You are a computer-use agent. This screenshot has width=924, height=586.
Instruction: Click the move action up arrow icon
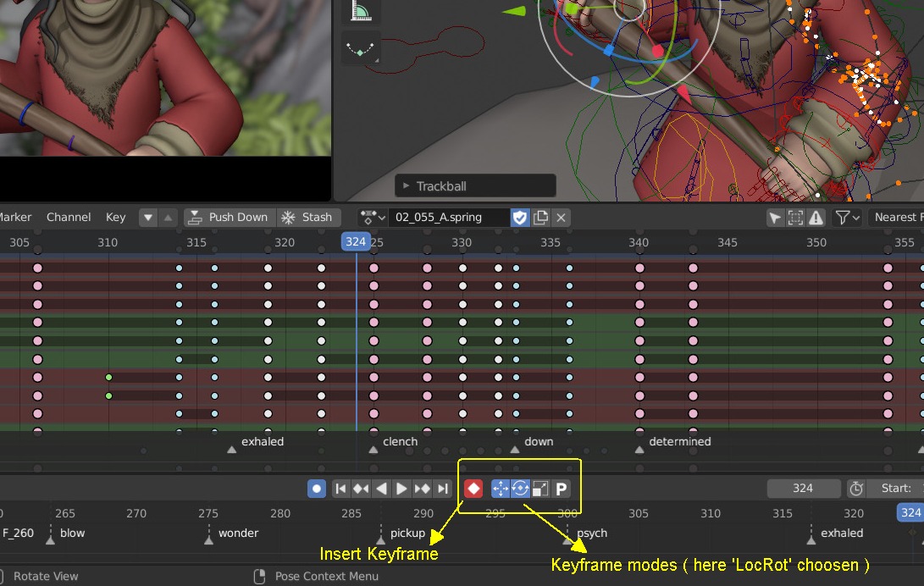tap(168, 218)
